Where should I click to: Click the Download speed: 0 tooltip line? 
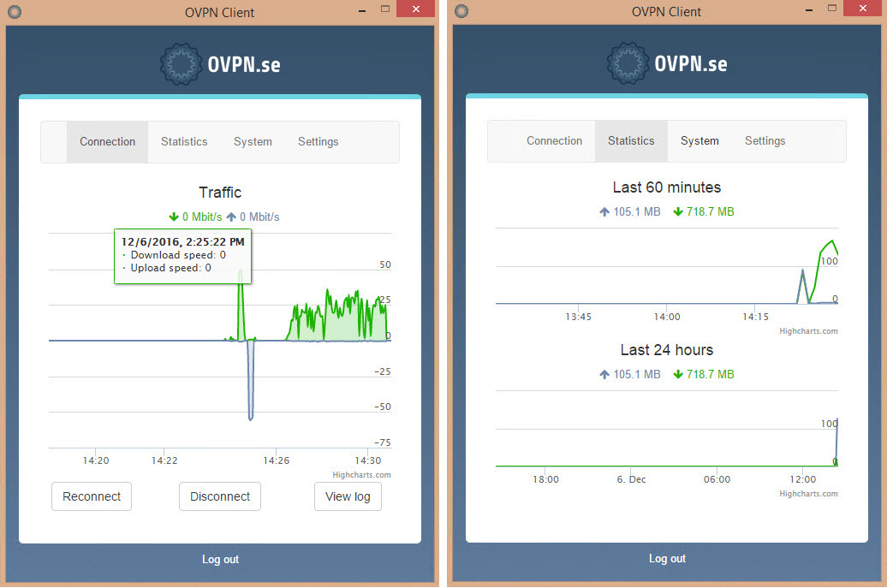coord(178,255)
